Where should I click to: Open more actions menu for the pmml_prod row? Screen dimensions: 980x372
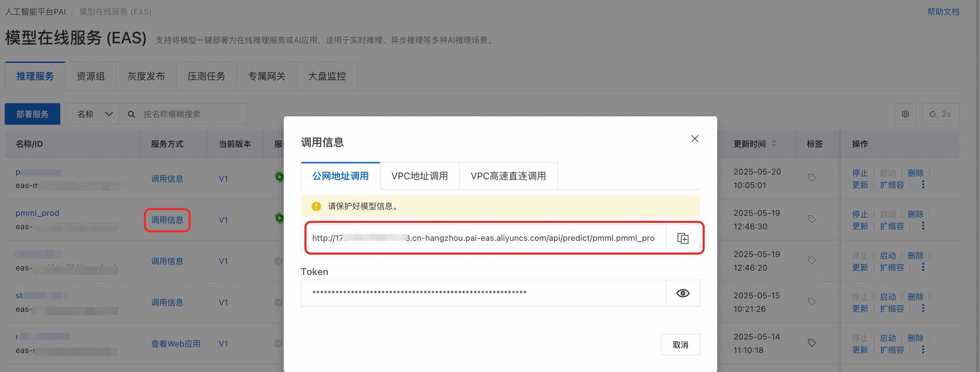[922, 226]
